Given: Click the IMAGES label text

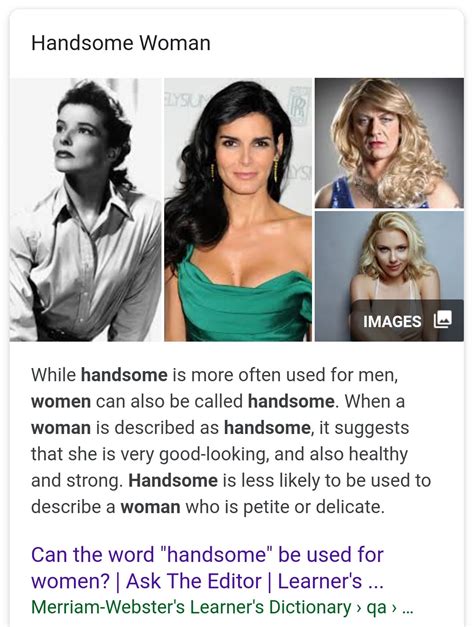Looking at the screenshot, I should pyautogui.click(x=392, y=321).
